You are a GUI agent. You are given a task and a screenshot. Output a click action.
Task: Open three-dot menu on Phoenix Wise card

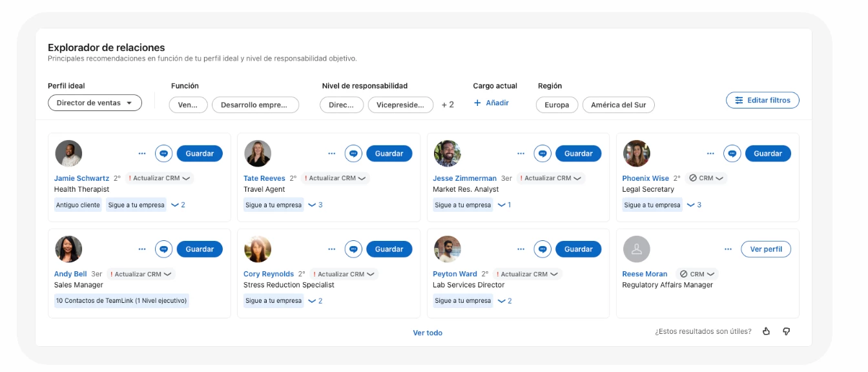710,154
